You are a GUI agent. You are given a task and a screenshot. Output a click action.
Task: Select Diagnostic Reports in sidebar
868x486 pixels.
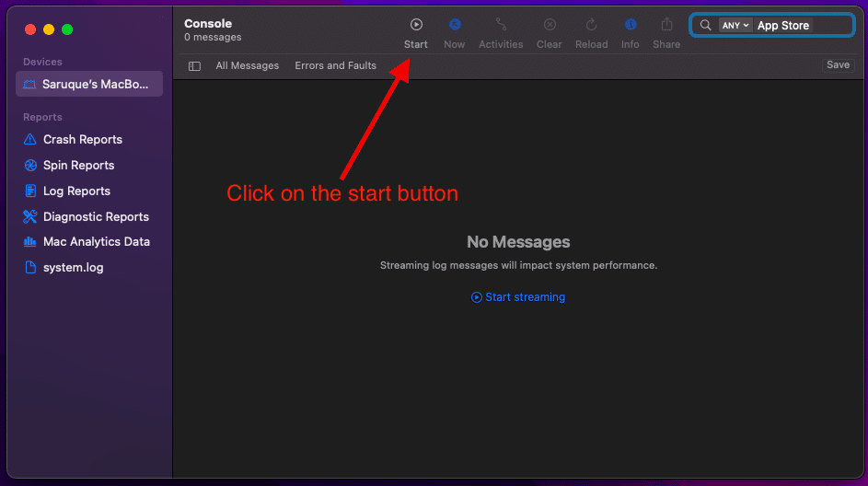(96, 217)
